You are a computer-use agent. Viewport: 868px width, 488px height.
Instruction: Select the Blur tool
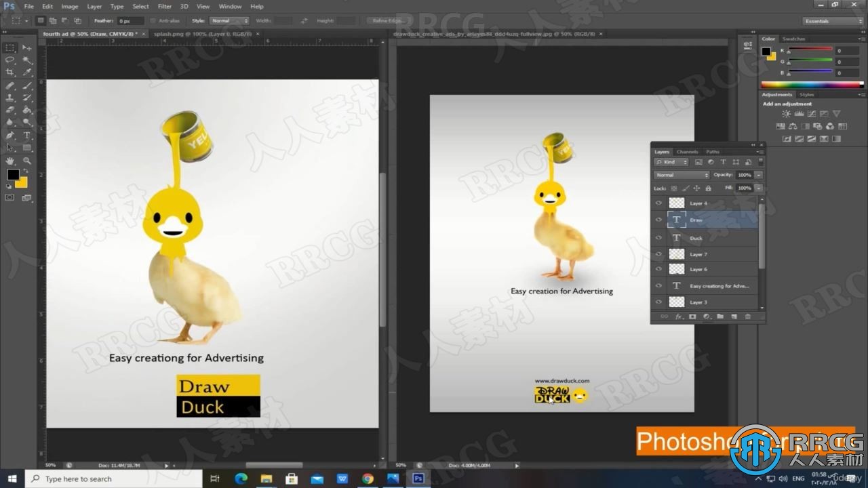(10, 123)
